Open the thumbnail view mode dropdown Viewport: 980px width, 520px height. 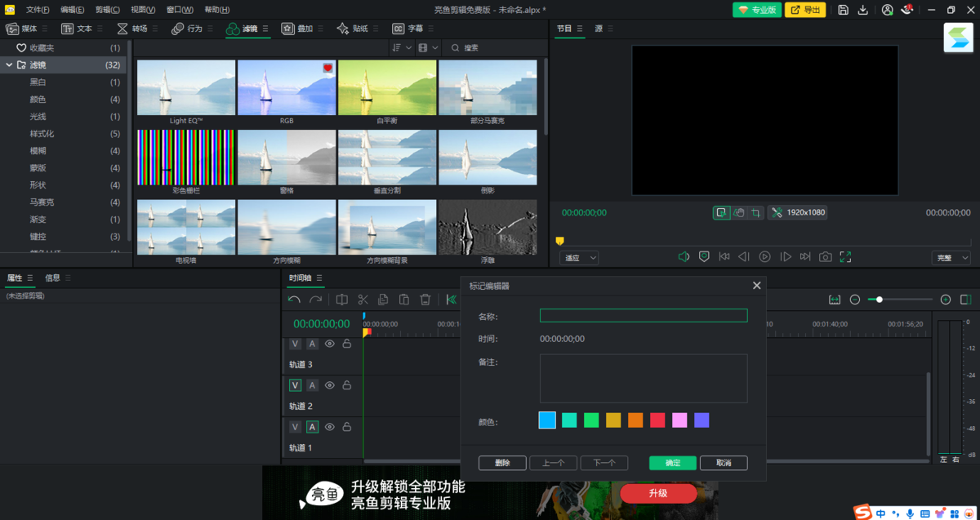428,48
